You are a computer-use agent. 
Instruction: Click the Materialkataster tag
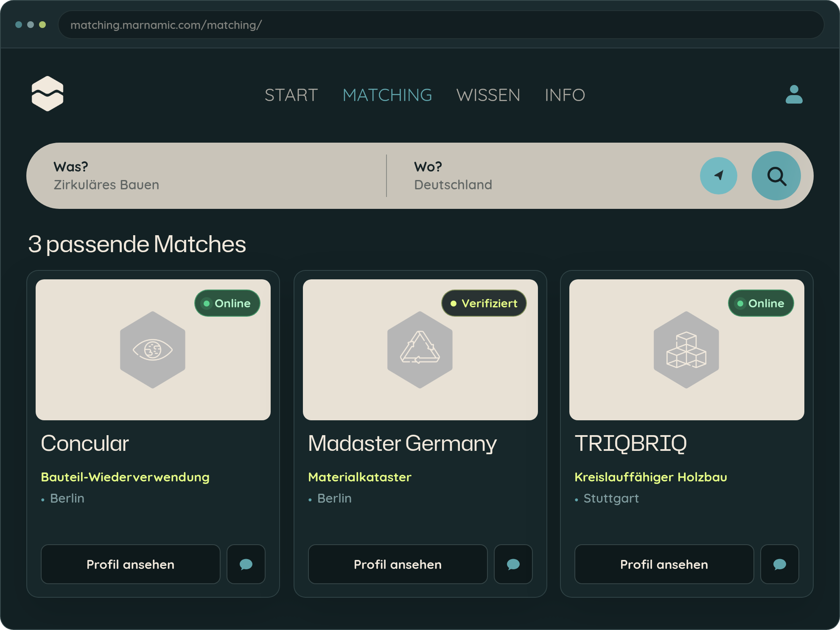360,477
